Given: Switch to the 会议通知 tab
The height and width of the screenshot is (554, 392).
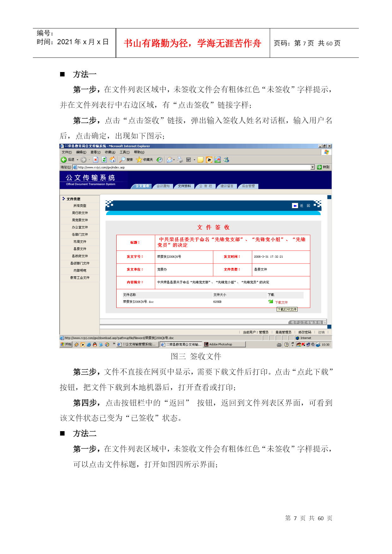Looking at the screenshot, I should tap(163, 186).
